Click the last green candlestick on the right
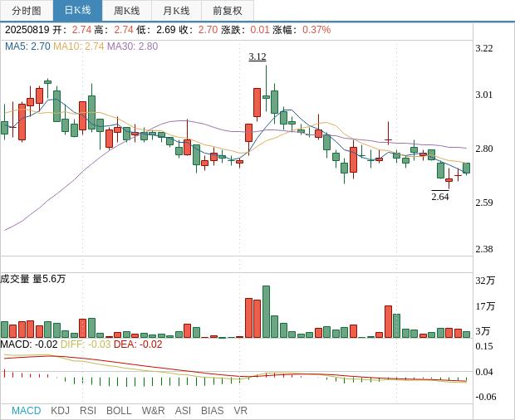The width and height of the screenshot is (515, 420). [466, 168]
